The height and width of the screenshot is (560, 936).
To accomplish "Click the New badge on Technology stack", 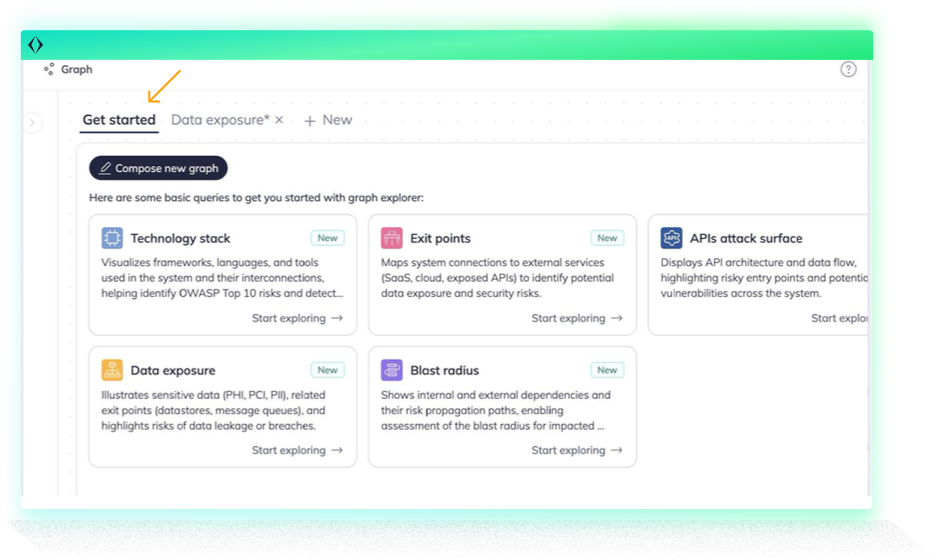I will [x=328, y=238].
